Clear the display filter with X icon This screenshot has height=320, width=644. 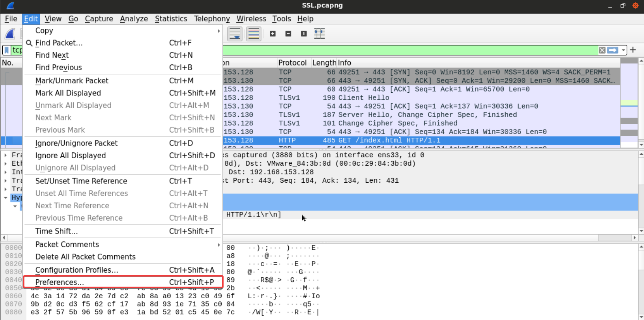click(x=602, y=50)
